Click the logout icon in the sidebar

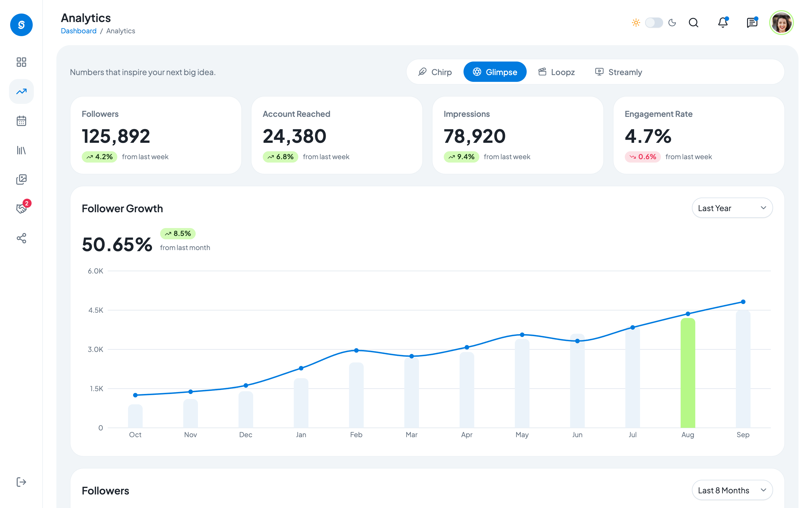21,482
